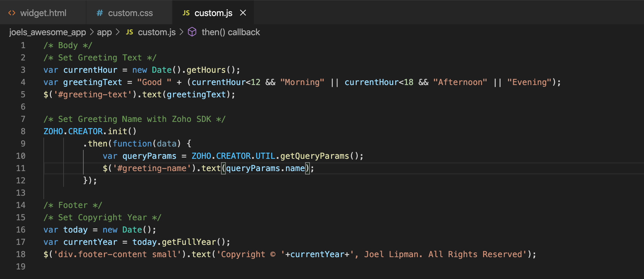Open joels_awesome_app breadcrumb folder
Image resolution: width=644 pixels, height=279 pixels.
coord(47,32)
